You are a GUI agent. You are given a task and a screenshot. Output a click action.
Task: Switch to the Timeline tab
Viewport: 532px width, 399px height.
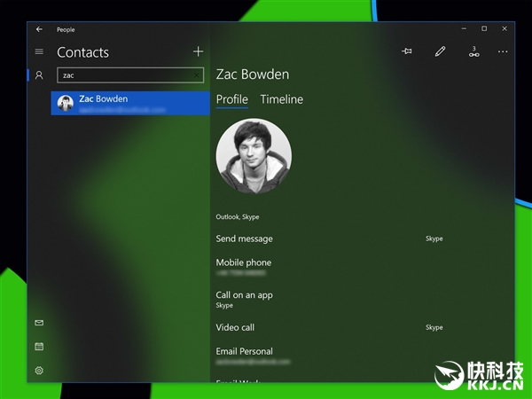pos(282,99)
